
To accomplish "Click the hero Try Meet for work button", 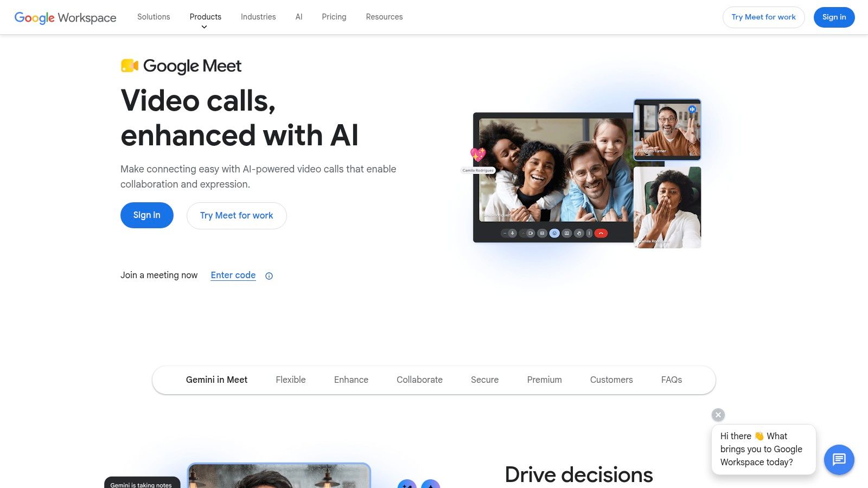I will click(x=237, y=216).
